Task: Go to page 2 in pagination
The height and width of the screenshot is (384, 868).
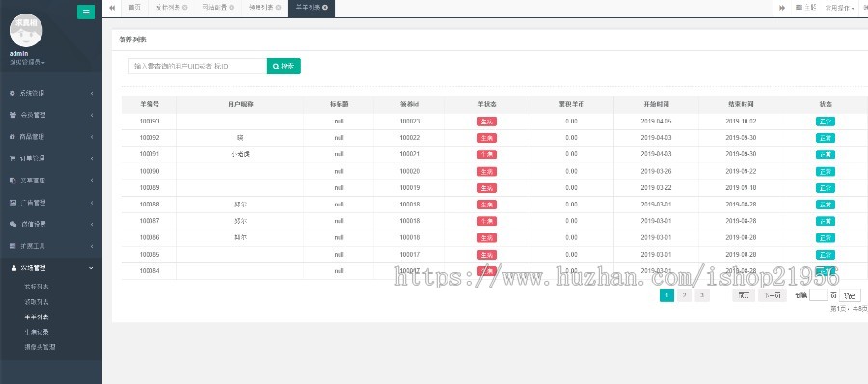Action: [685, 296]
